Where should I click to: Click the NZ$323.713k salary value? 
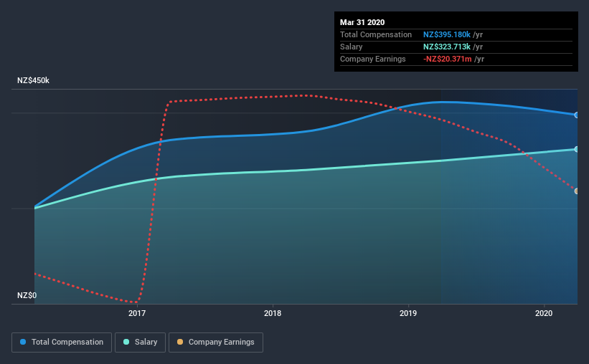point(447,47)
